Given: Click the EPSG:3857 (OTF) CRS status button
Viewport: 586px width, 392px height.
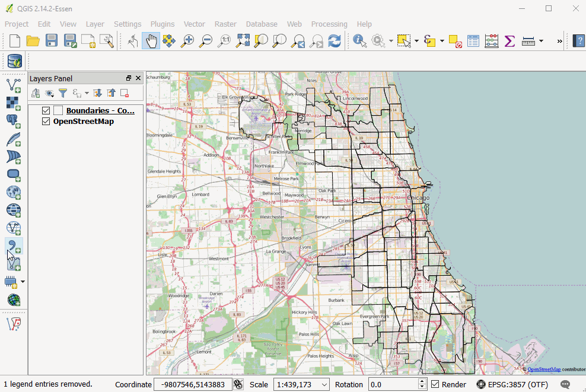Looking at the screenshot, I should pos(512,384).
